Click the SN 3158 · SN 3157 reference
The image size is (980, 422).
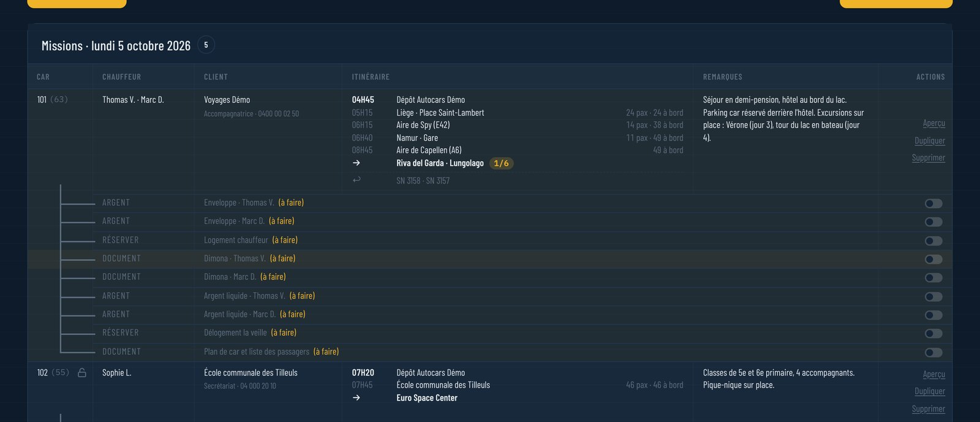click(423, 181)
